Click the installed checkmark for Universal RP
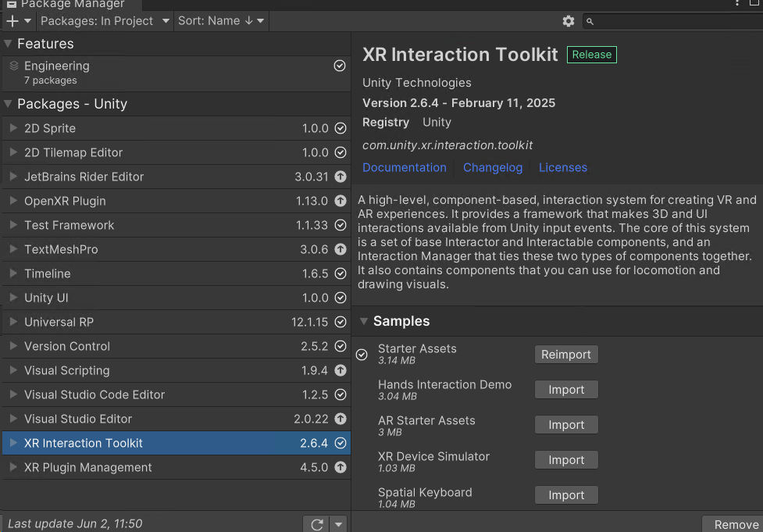The height and width of the screenshot is (532, 763). [340, 322]
